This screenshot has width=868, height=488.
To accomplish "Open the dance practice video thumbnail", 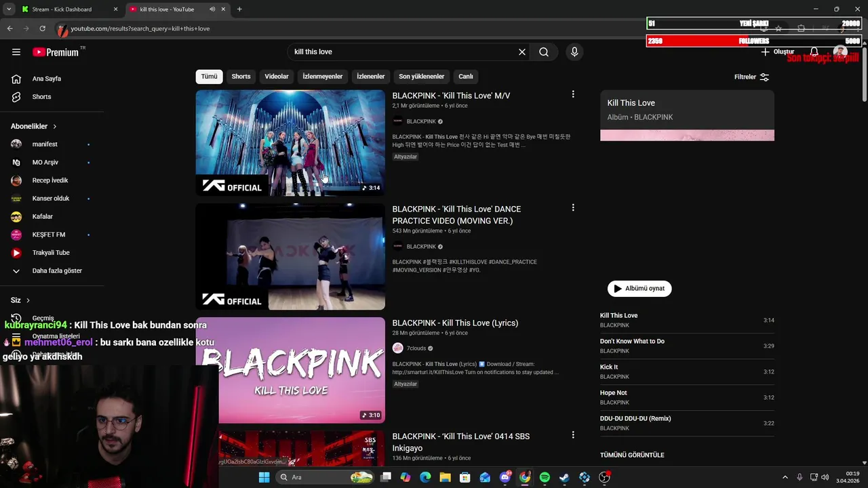I will point(290,257).
